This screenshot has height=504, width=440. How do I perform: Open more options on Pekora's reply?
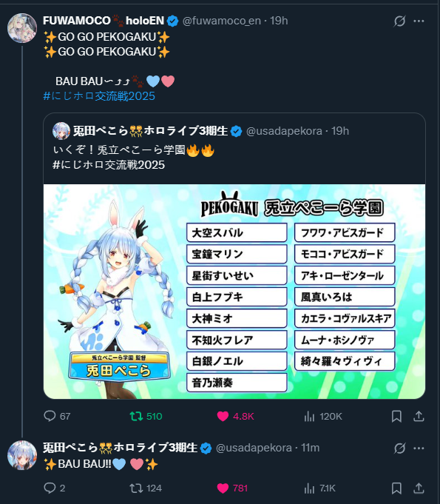click(x=419, y=448)
